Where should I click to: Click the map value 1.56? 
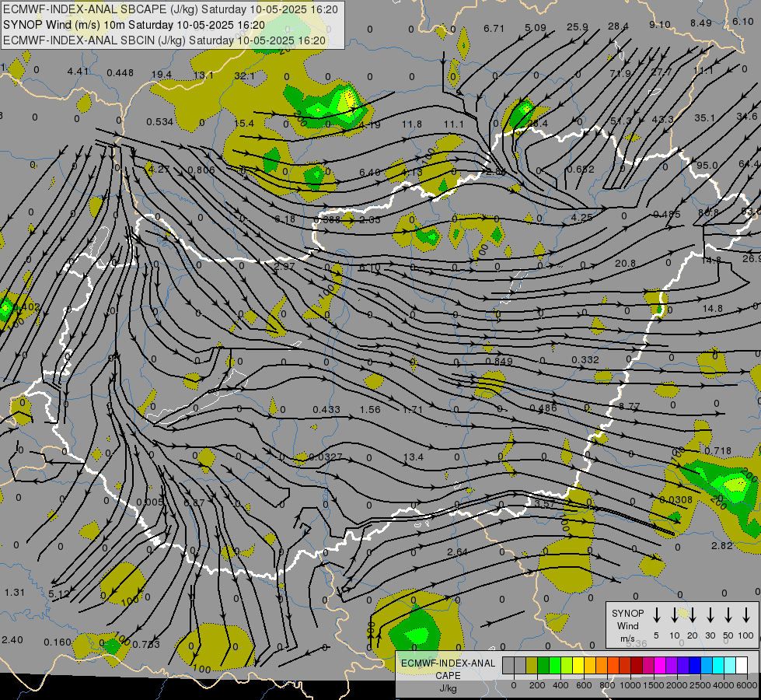(370, 410)
